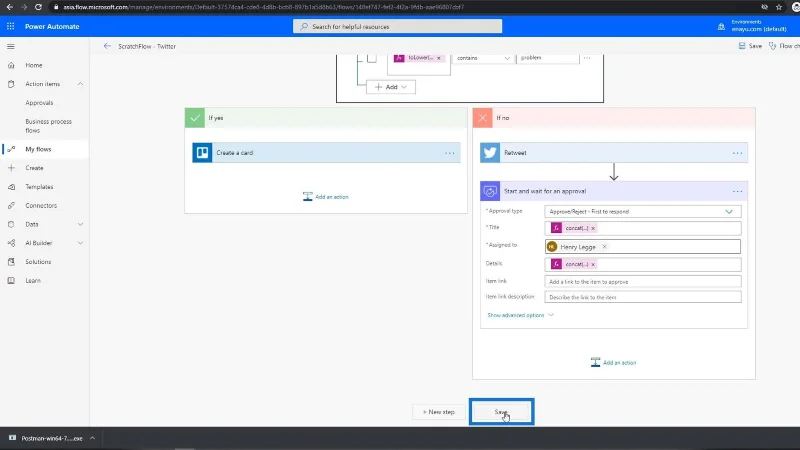Click the Solutions icon
800x450 pixels.
[x=11, y=262]
